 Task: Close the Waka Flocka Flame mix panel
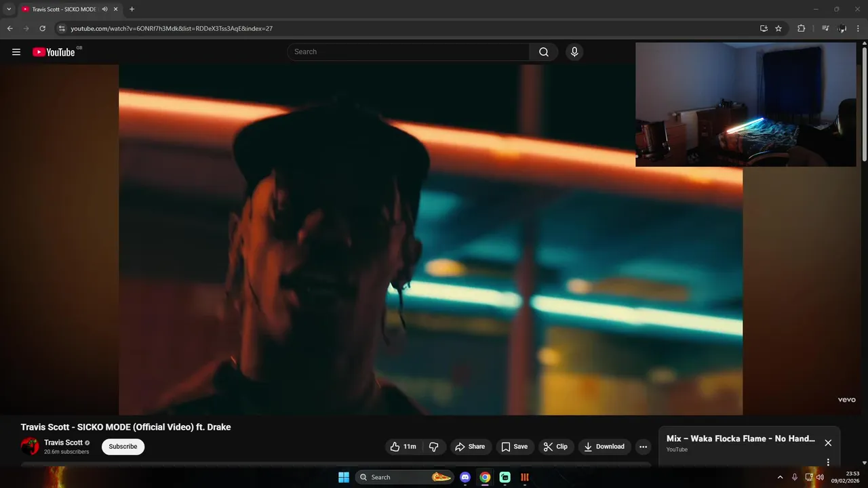tap(828, 443)
